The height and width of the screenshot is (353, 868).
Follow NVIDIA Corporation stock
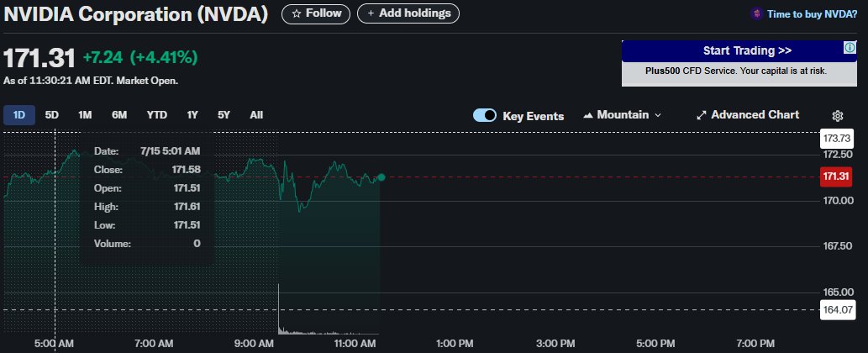pyautogui.click(x=316, y=13)
